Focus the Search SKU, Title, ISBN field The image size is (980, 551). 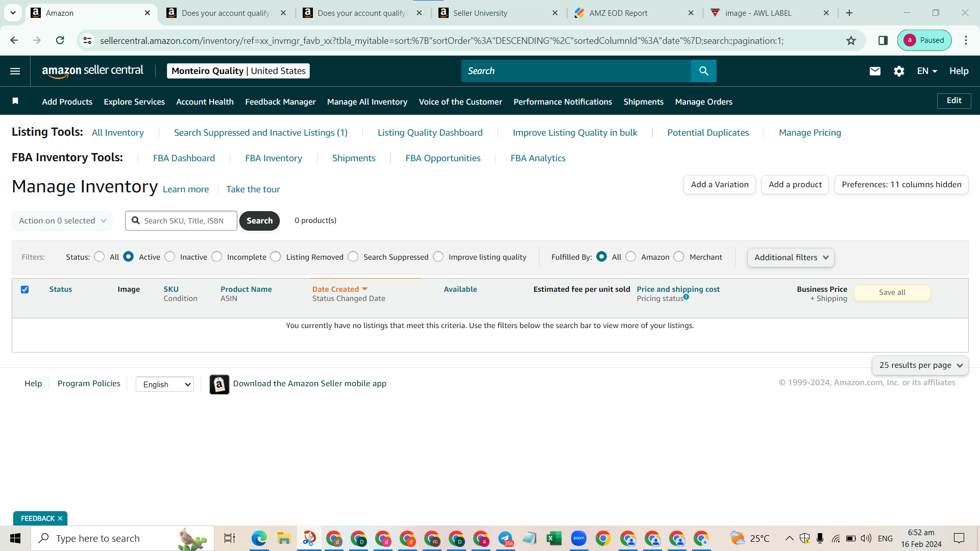point(181,221)
